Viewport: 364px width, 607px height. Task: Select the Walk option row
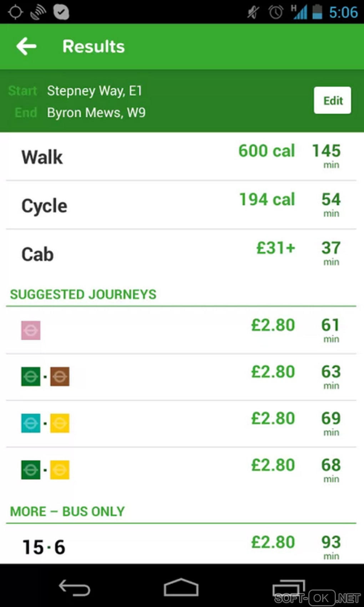[x=181, y=157]
